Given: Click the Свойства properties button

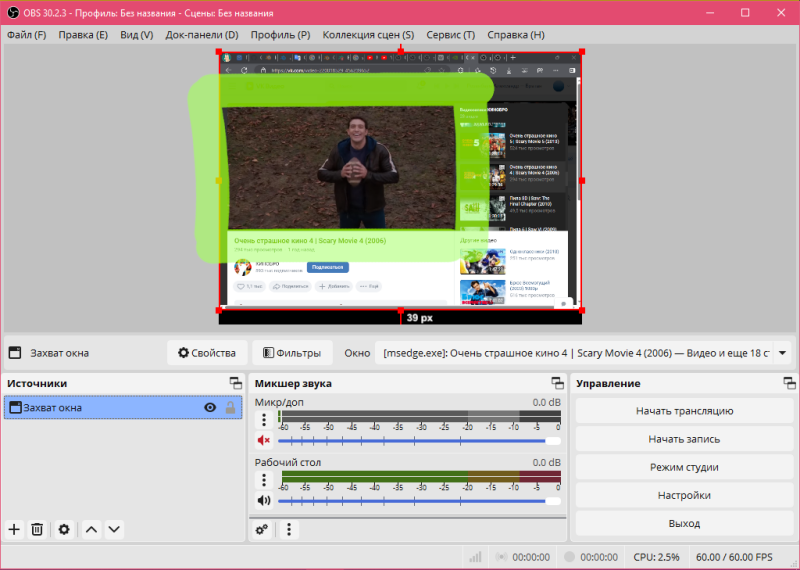Looking at the screenshot, I should point(207,353).
